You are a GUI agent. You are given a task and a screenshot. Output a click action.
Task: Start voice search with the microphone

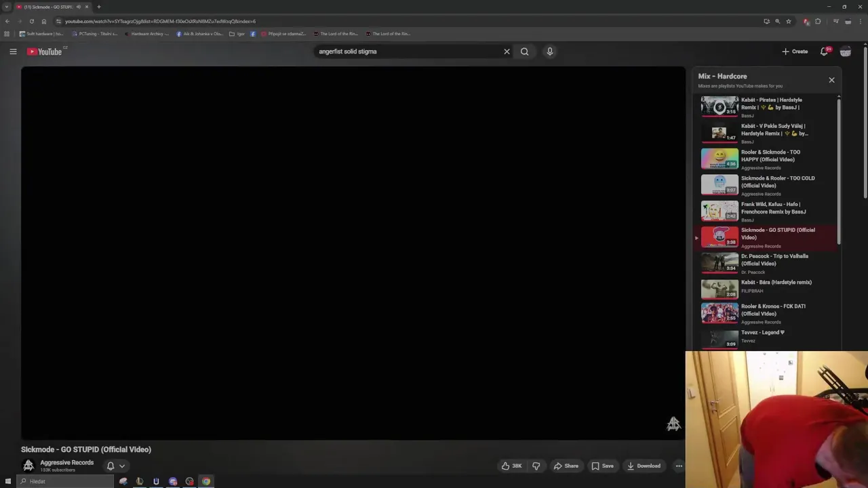(550, 52)
